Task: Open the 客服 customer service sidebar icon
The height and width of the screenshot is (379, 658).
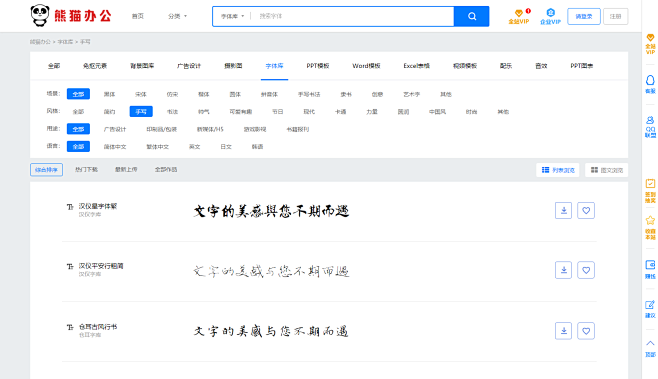Action: [x=650, y=84]
